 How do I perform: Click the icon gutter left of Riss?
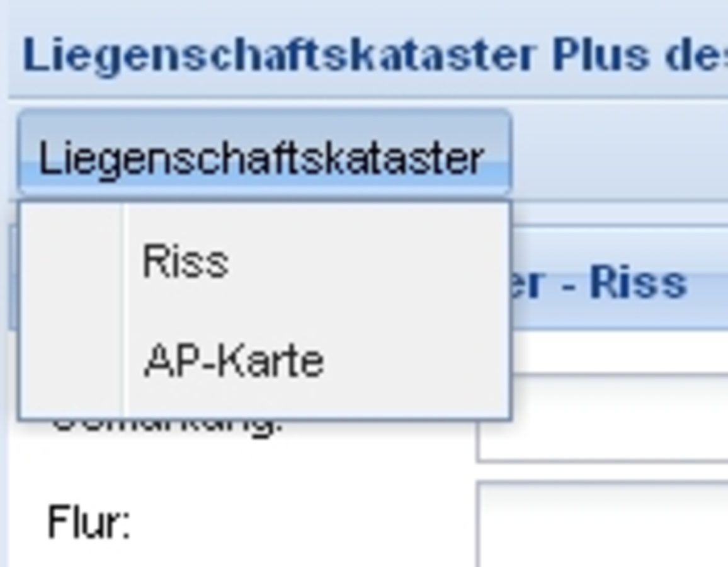71,261
